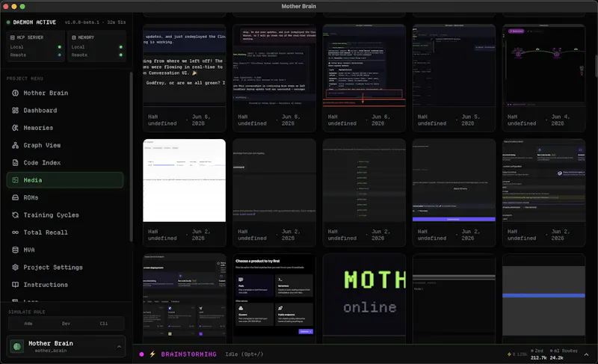Click the Idle (Opt+/) status text
The height and width of the screenshot is (364, 598).
point(244,354)
